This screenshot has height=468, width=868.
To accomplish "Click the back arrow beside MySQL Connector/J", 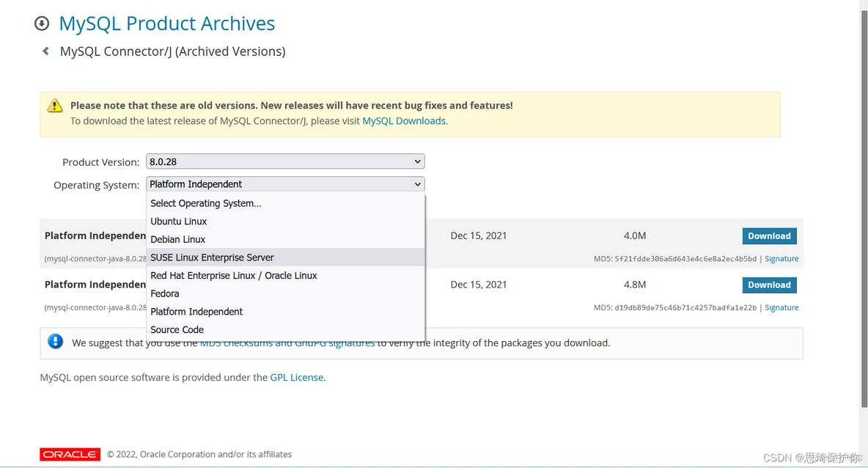I will click(46, 51).
